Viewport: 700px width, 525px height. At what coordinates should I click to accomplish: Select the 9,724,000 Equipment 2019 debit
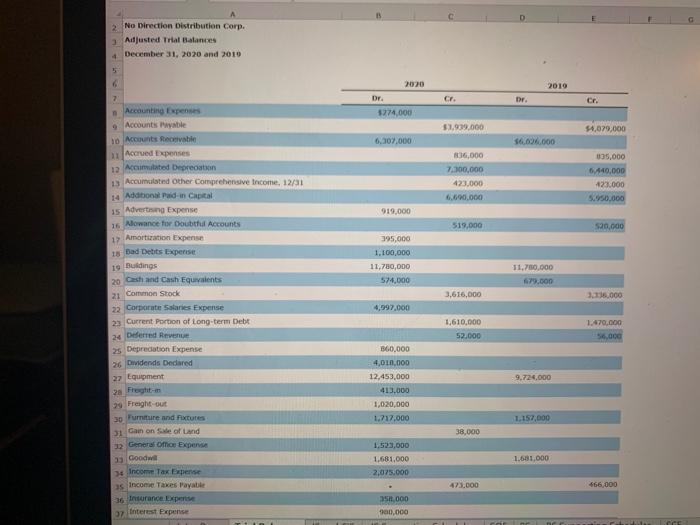[x=533, y=377]
